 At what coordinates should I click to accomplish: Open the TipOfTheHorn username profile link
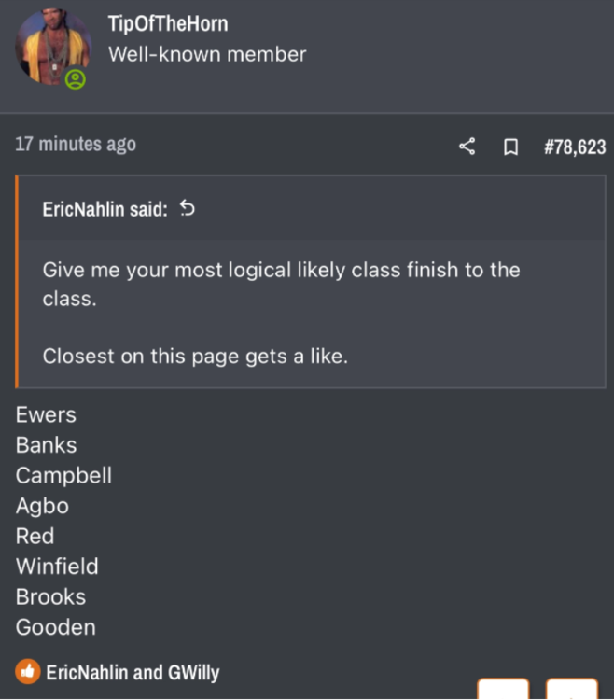[168, 23]
